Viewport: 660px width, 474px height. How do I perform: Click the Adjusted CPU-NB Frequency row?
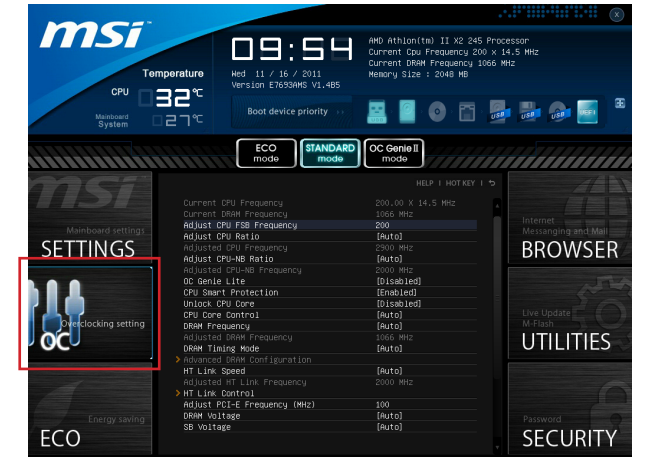click(330, 270)
